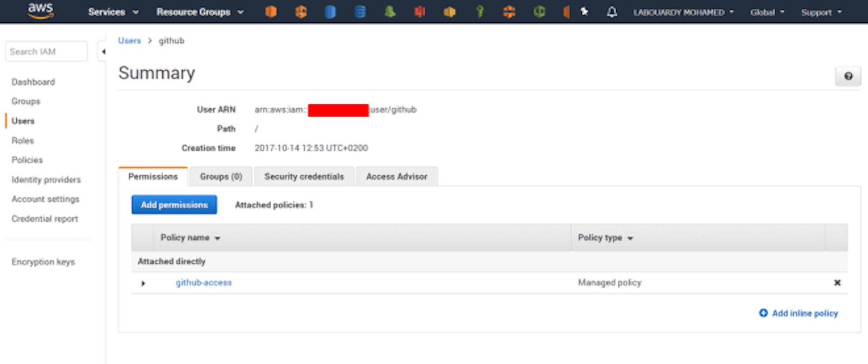
Task: Click the 'User ARN' label
Action: (x=216, y=110)
